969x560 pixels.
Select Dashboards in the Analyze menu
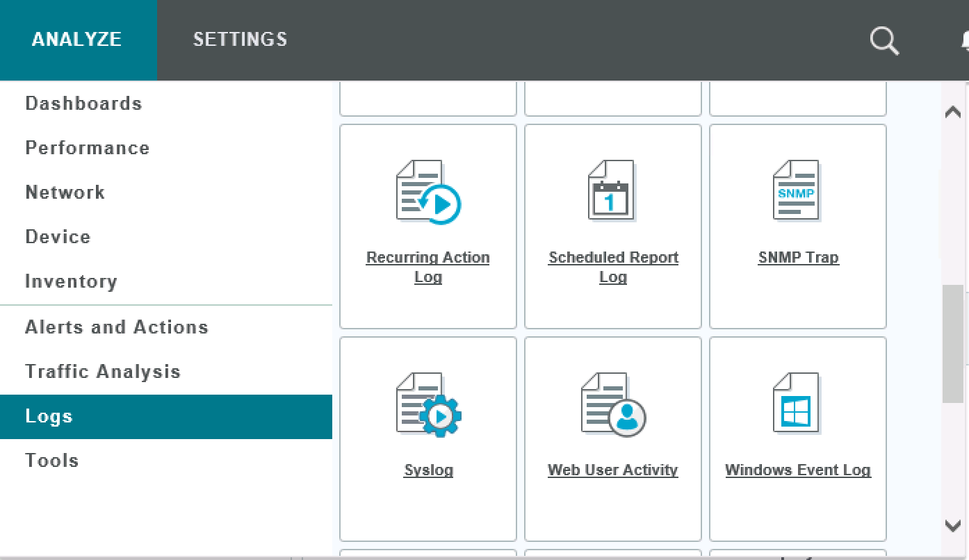83,104
